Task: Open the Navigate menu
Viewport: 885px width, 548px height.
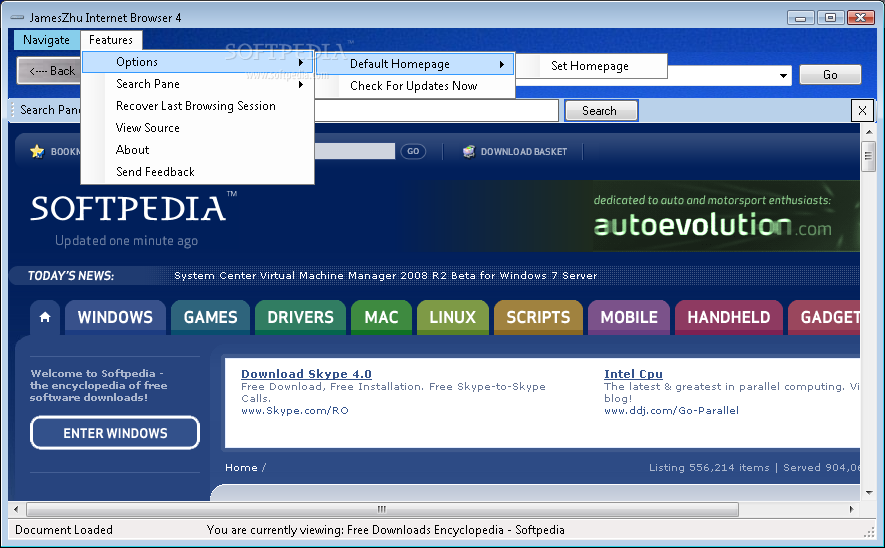Action: (46, 40)
